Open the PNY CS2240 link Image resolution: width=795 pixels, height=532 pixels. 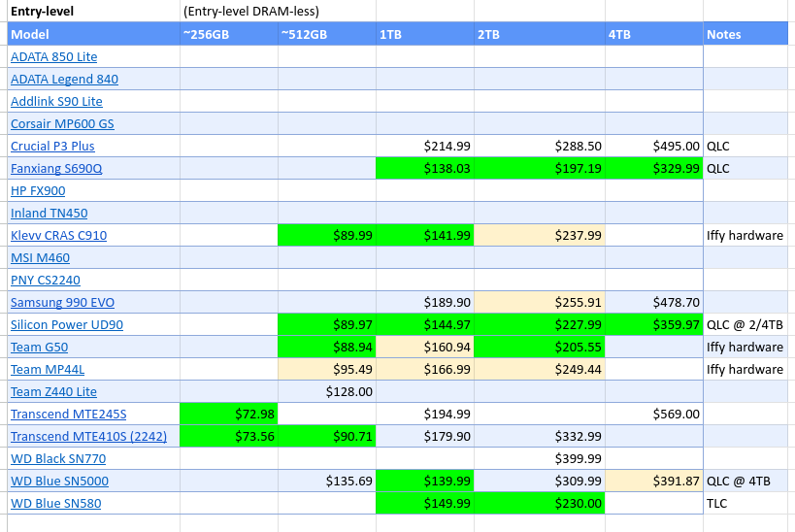(x=46, y=280)
